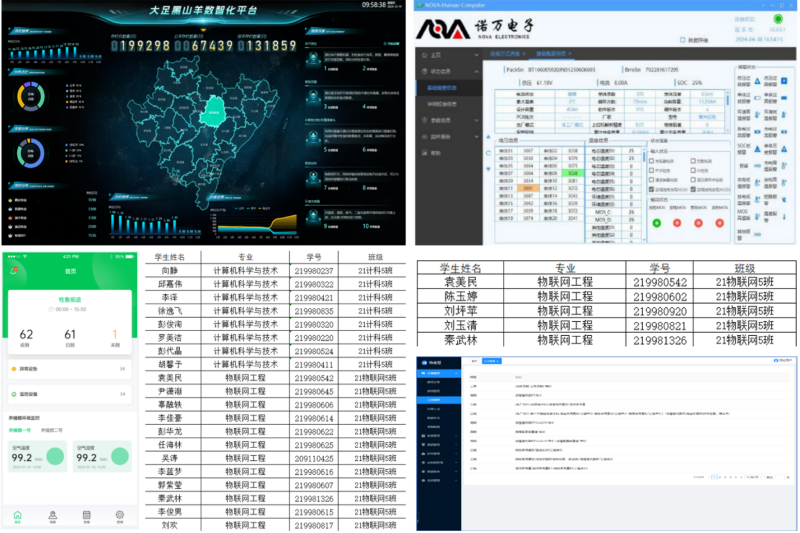This screenshot has height=533, width=800.
Task: Switch to the first tab in NOVA window
Action: (x=508, y=52)
